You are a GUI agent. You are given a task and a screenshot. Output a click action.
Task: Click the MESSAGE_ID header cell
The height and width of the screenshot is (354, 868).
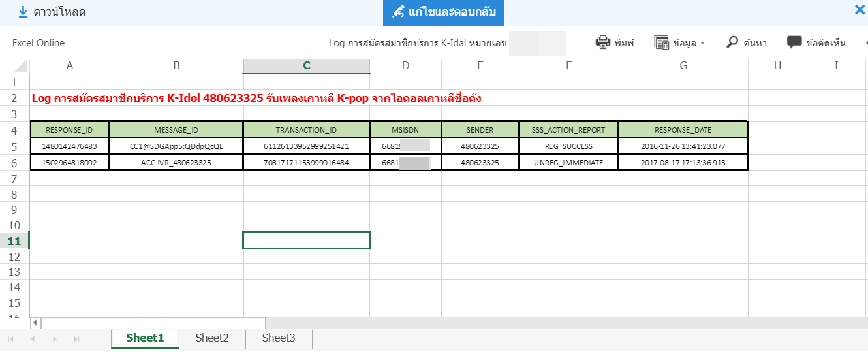[x=176, y=130]
